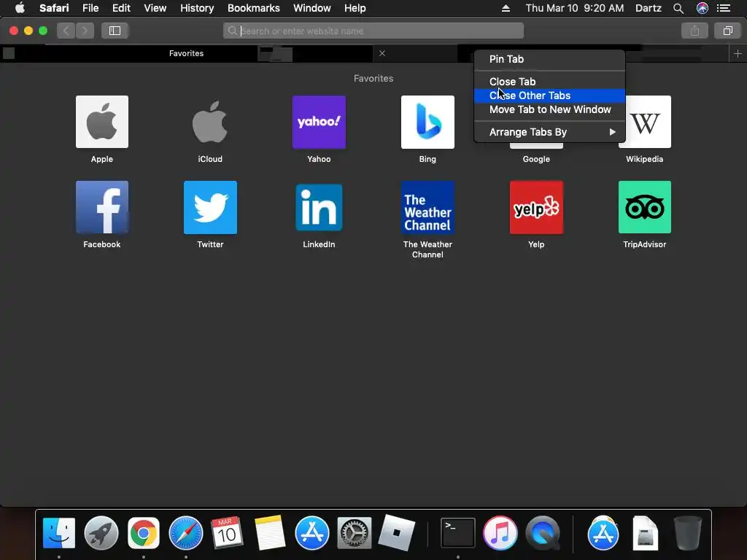Open Siri from the menu bar

click(703, 8)
